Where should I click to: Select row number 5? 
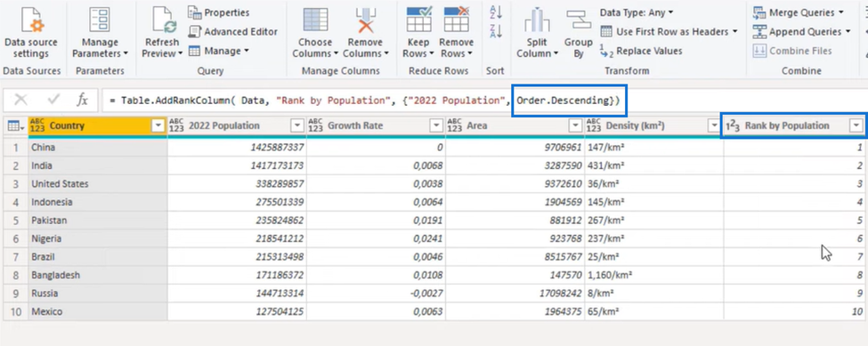coord(16,220)
